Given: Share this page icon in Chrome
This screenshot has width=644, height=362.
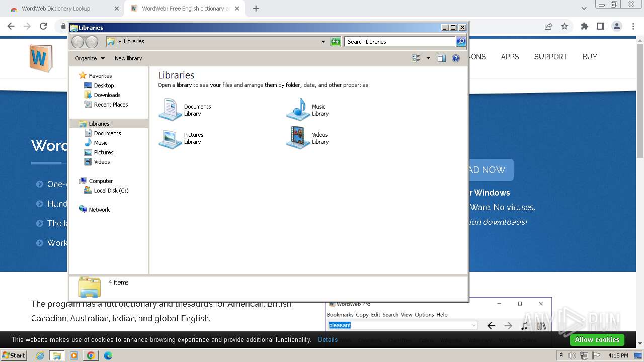Looking at the screenshot, I should click(548, 26).
